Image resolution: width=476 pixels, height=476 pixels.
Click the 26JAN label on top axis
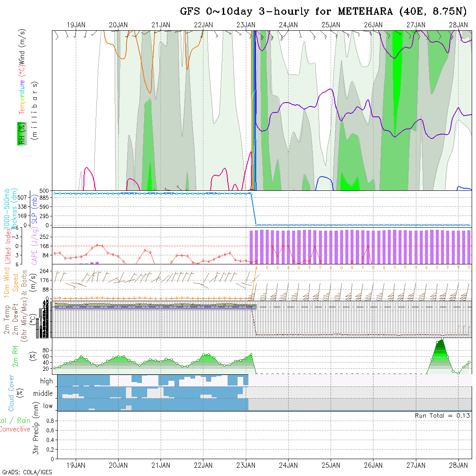373,25
